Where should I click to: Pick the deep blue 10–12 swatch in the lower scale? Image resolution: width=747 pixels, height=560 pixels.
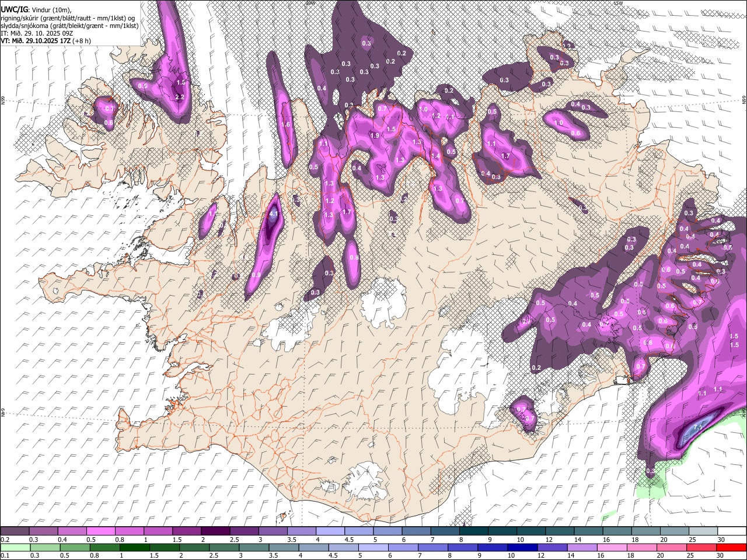tap(522, 547)
